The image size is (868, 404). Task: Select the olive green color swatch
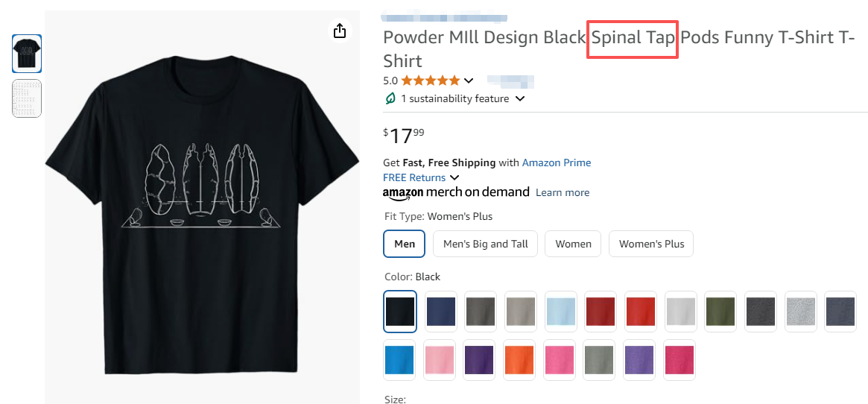tap(720, 311)
